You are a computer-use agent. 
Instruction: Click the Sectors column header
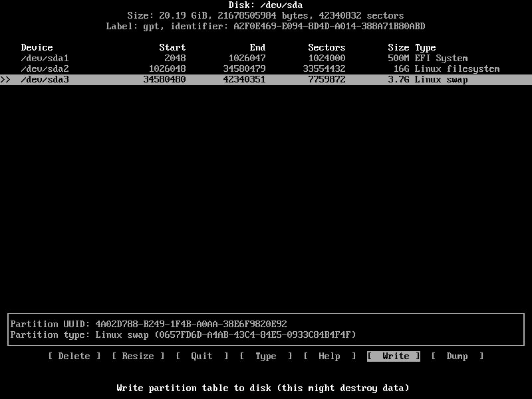pos(327,47)
